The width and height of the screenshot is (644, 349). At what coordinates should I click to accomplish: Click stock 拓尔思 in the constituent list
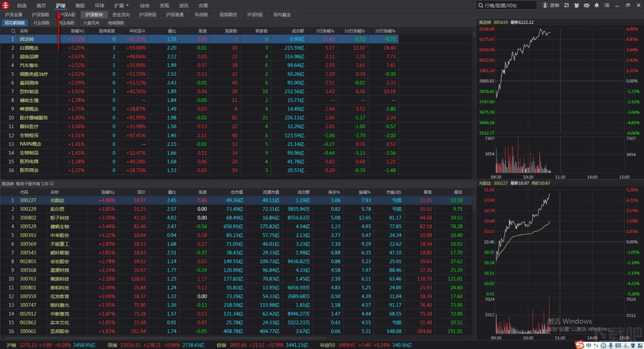click(57, 209)
